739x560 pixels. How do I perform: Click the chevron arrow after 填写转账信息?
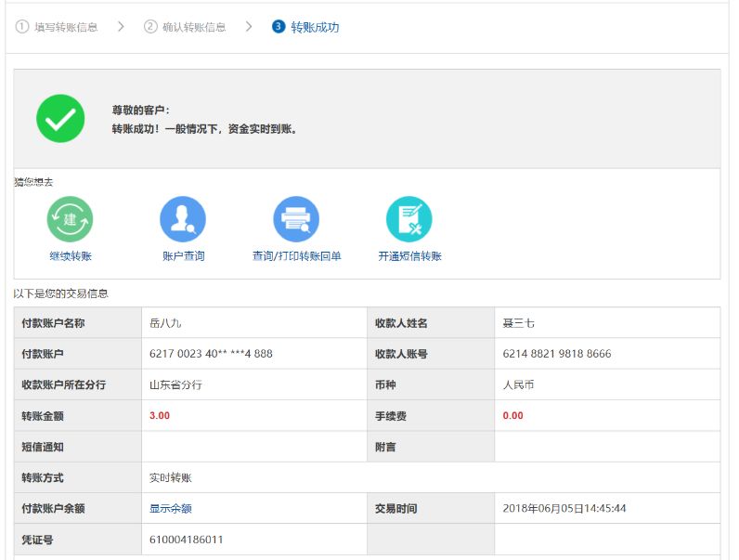point(121,27)
